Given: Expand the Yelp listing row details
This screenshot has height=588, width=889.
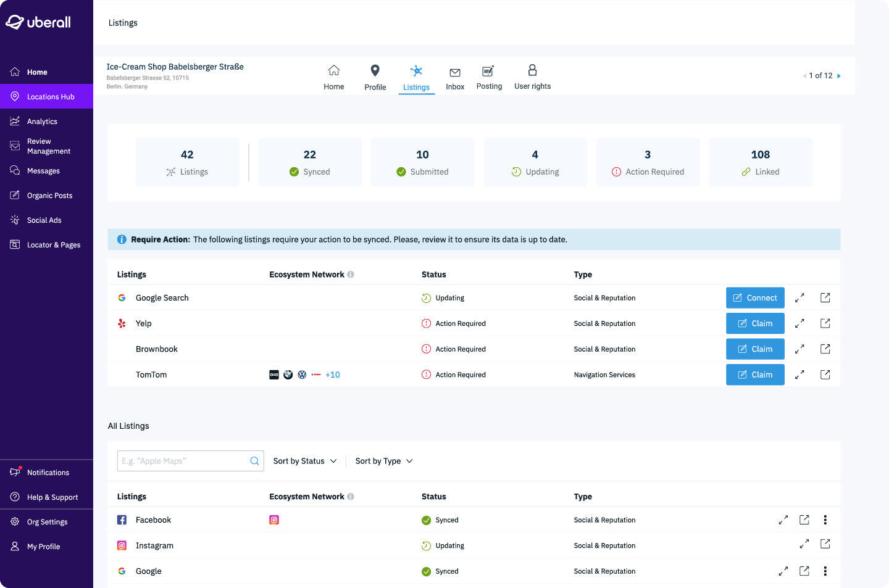Looking at the screenshot, I should pyautogui.click(x=799, y=323).
